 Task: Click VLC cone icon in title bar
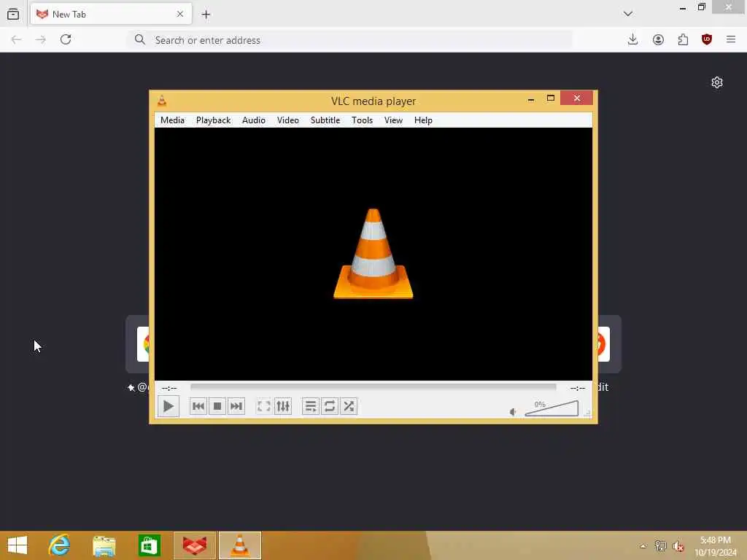coord(162,101)
